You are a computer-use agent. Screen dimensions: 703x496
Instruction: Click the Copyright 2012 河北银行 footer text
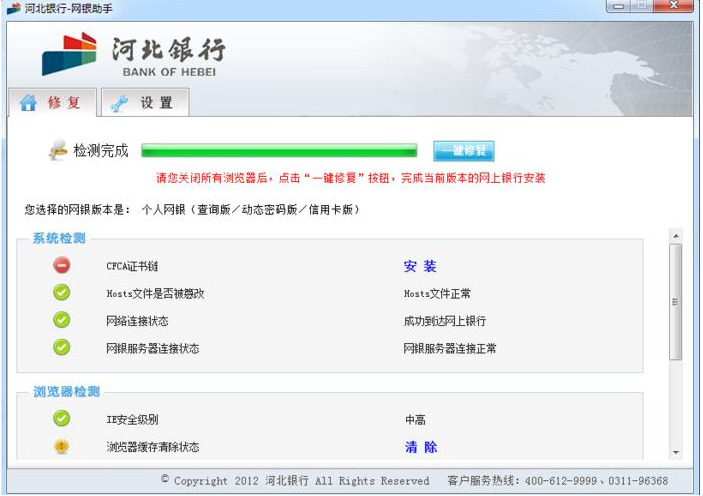tap(295, 481)
